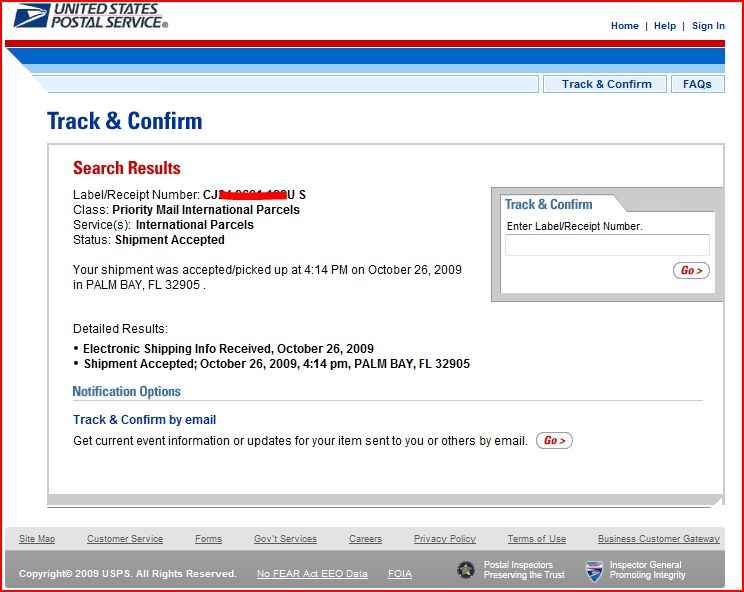Click the Notification Options heading
The height and width of the screenshot is (592, 744).
pos(127,391)
